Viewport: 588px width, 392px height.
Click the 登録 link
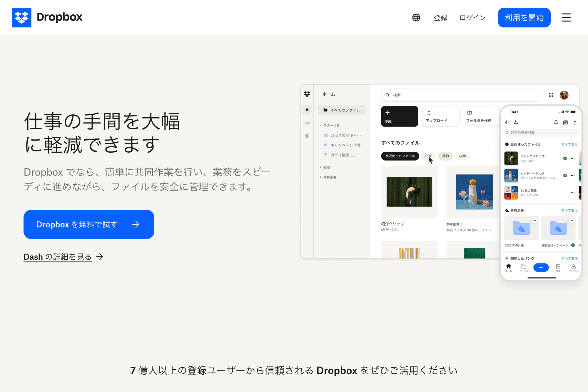coord(441,18)
